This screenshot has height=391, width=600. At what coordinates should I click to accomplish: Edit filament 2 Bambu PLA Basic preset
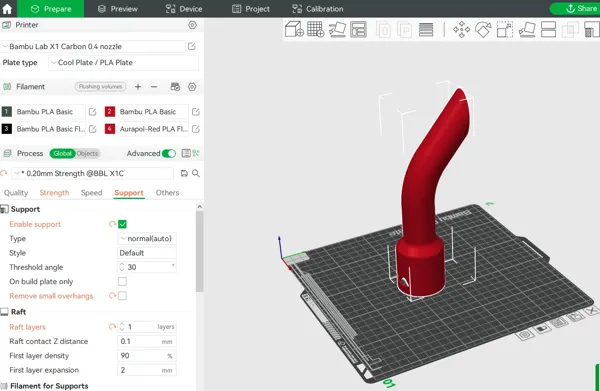[x=196, y=112]
